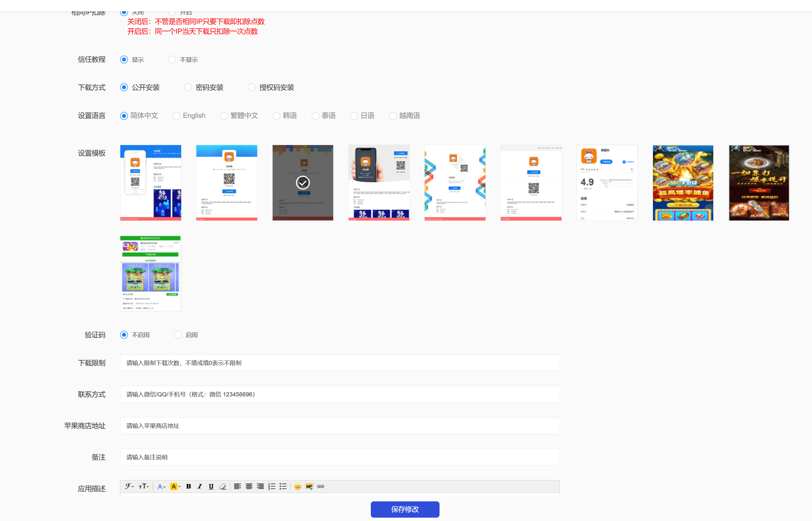Viewport: 812px width, 521px height.
Task: Open the font size dropdown
Action: click(144, 486)
